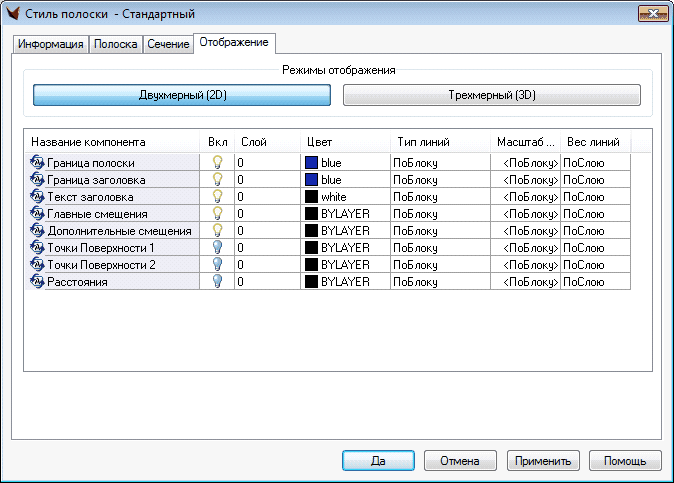The image size is (674, 483).
Task: Click the component icon beside Текст заголовка
Action: click(x=37, y=197)
